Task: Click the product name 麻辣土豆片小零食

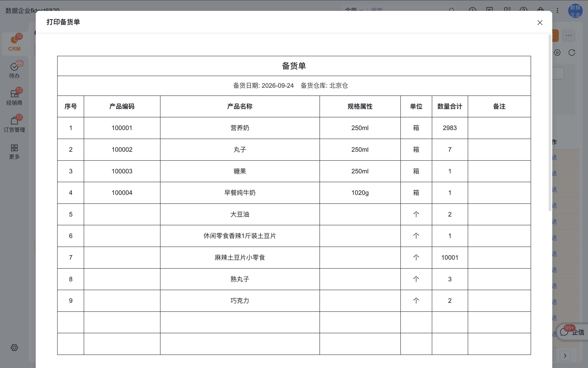Action: [239, 258]
